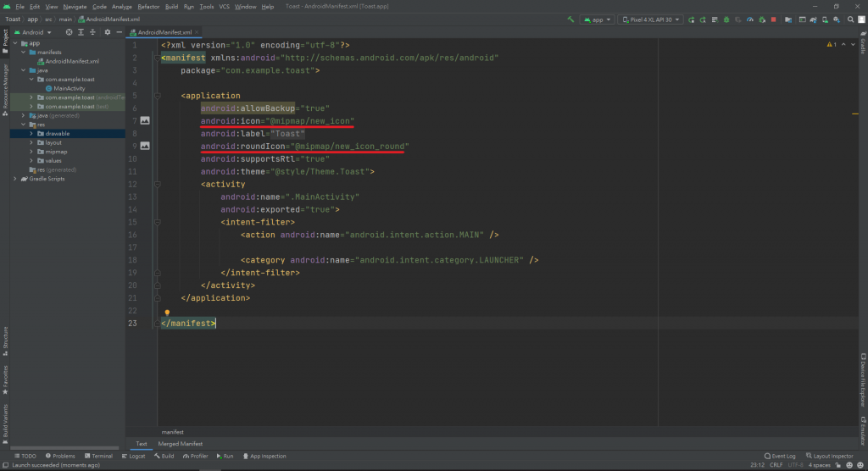Click Select Opened File target icon
The height and width of the screenshot is (471, 868).
coord(69,32)
